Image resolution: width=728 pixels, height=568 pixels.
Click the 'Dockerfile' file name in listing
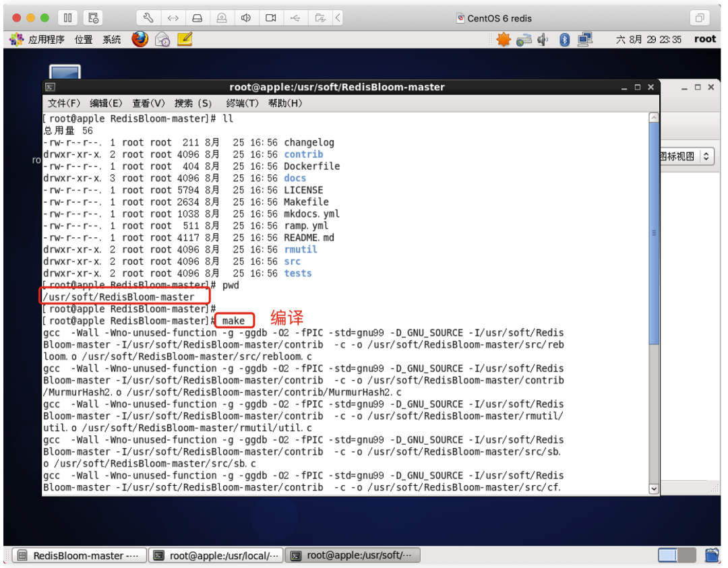tap(311, 166)
